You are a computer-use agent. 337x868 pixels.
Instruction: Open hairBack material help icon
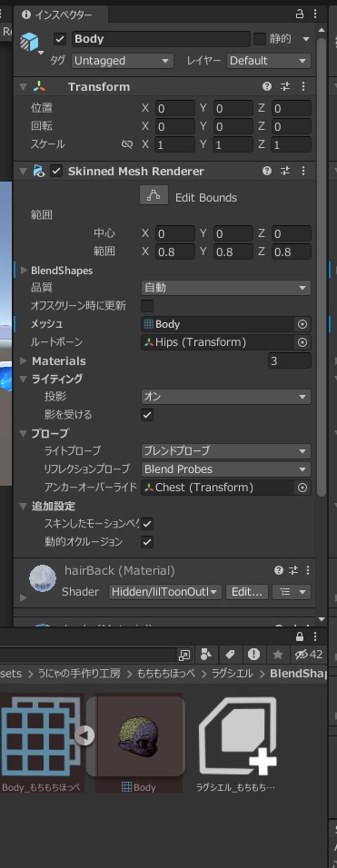(278, 570)
